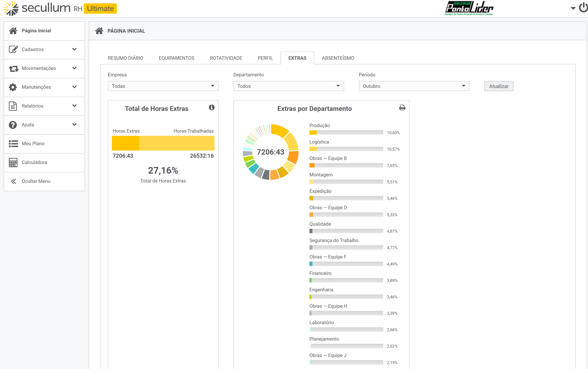The image size is (588, 369).
Task: Expand the Manutenções menu chevron
Action: click(x=74, y=87)
